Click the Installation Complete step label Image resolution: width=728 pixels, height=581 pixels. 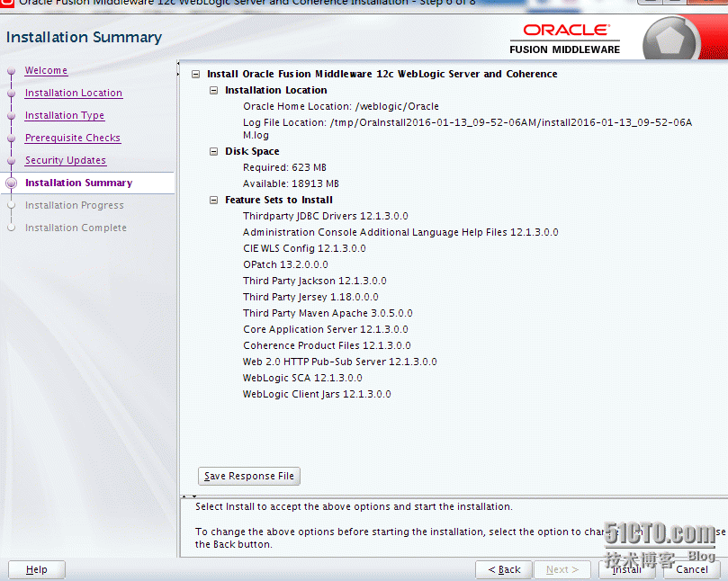pos(76,228)
